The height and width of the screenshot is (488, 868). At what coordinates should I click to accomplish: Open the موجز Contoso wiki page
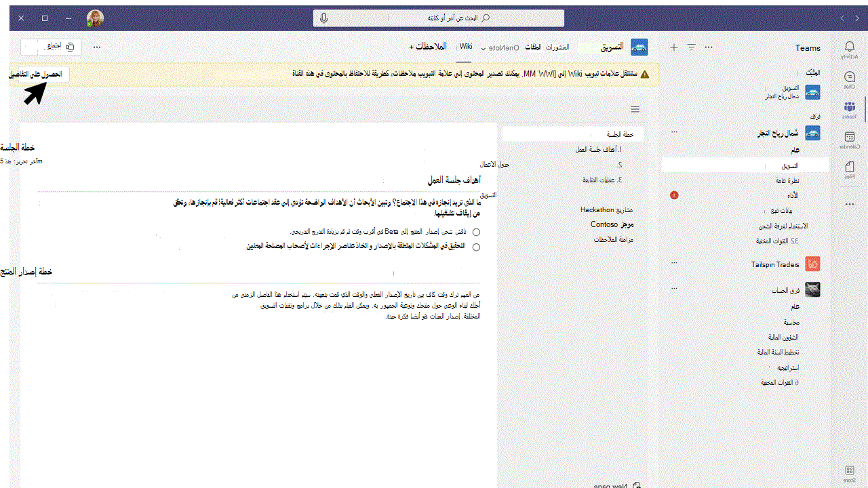click(612, 224)
